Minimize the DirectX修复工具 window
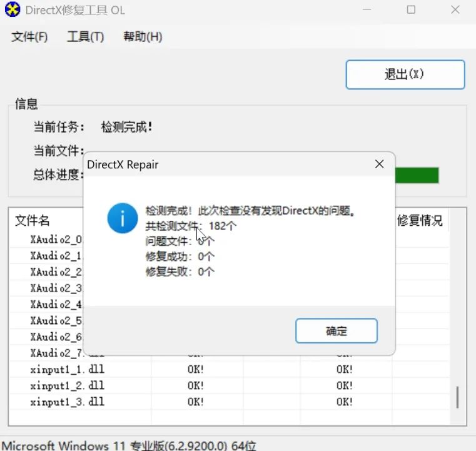This screenshot has width=476, height=451. 367,10
